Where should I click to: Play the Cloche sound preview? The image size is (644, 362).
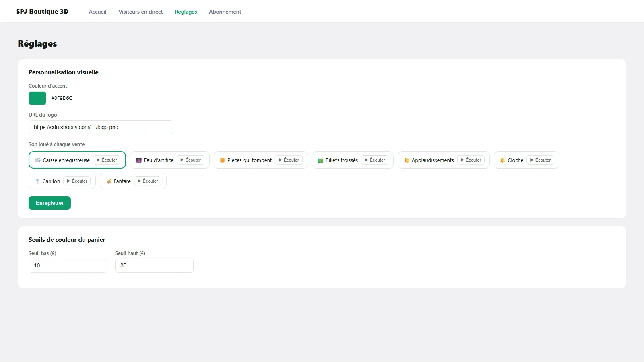[x=540, y=160]
